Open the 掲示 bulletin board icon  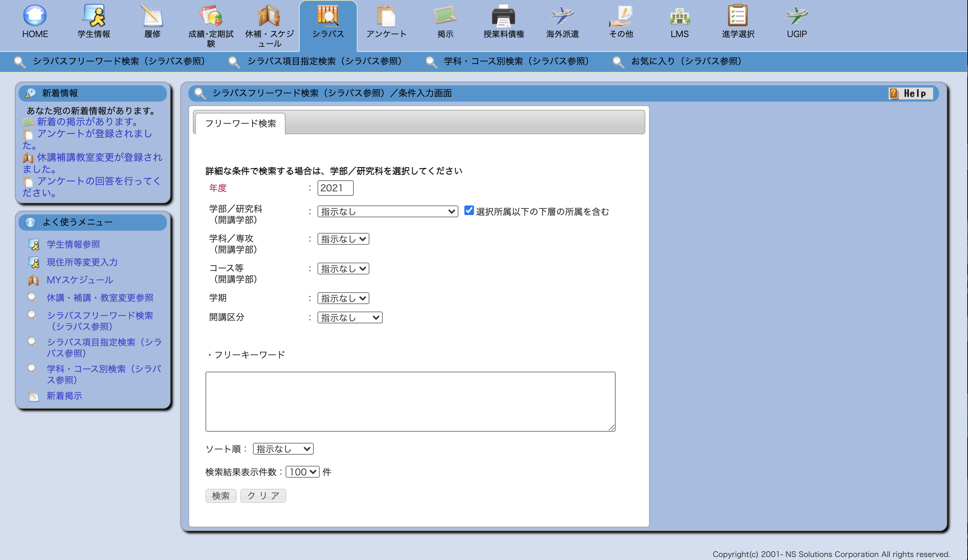click(x=445, y=15)
